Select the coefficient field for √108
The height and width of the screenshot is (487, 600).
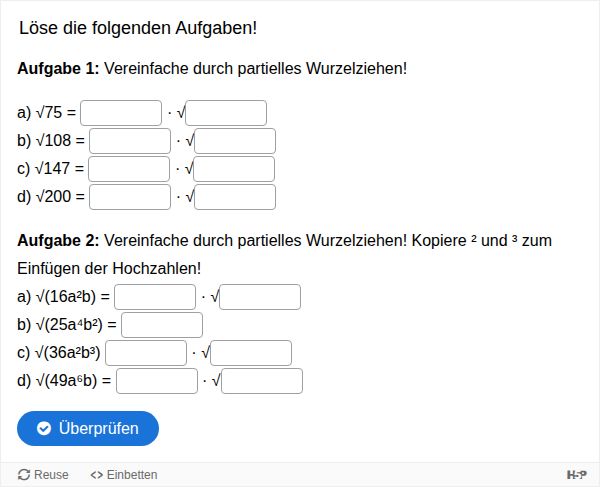(130, 141)
